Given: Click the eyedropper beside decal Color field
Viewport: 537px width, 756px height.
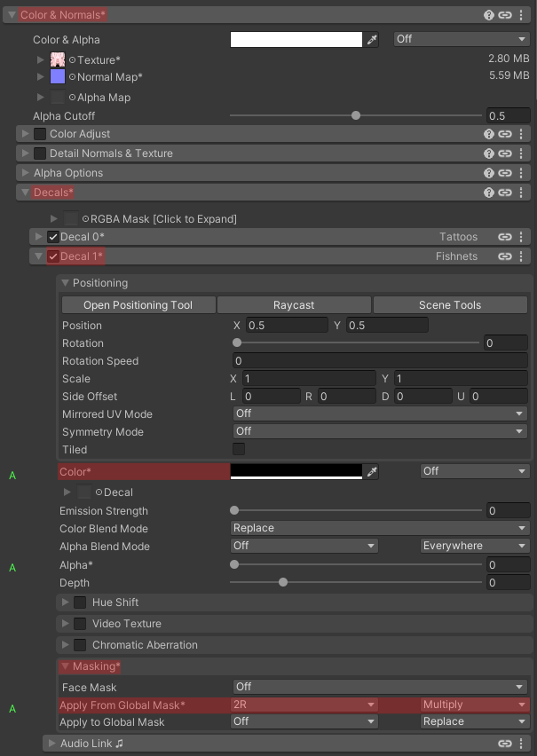Looking at the screenshot, I should tap(373, 472).
